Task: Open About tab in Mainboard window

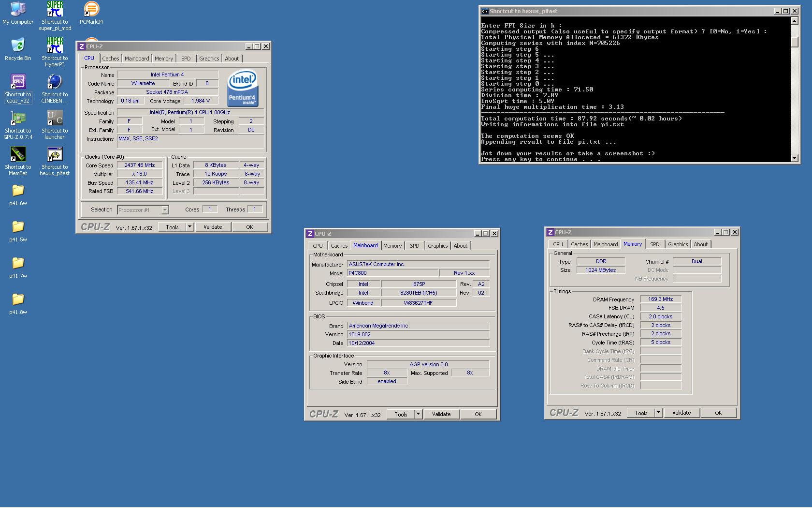Action: [x=461, y=246]
